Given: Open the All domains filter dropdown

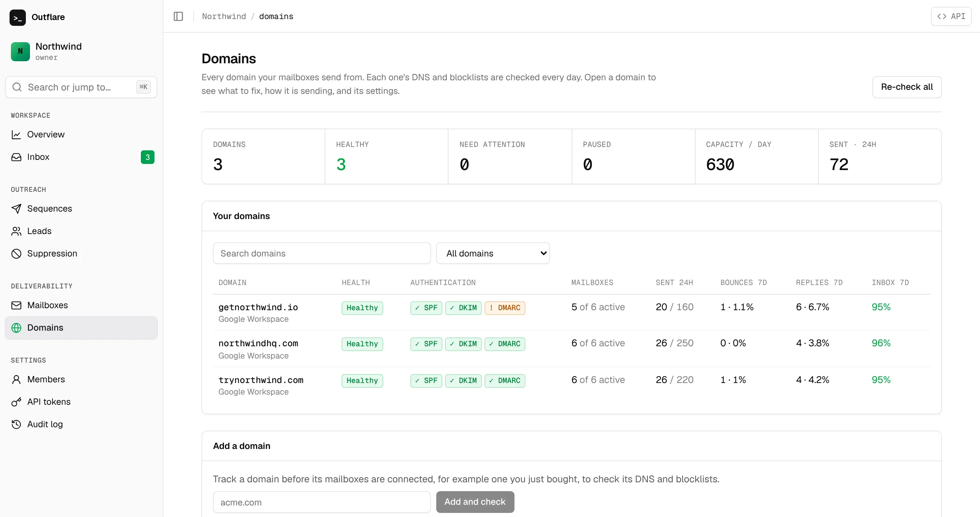Looking at the screenshot, I should pyautogui.click(x=493, y=253).
